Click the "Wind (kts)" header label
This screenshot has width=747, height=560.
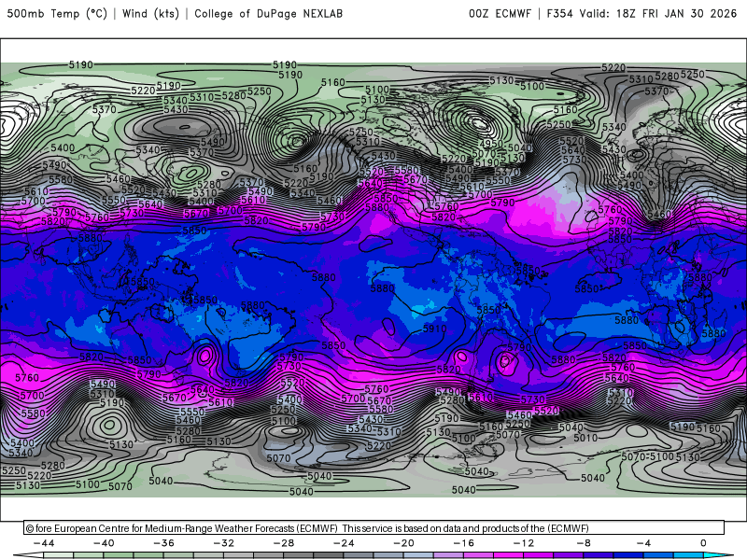click(150, 13)
